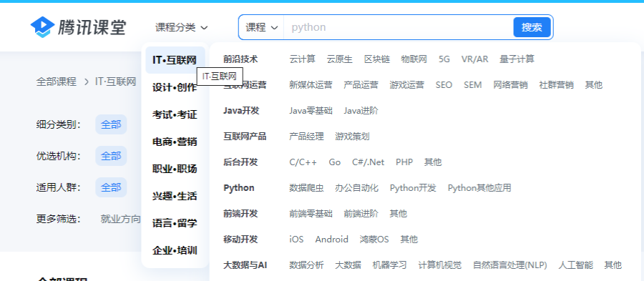Select 兴趣•生活 from category list

(x=175, y=196)
